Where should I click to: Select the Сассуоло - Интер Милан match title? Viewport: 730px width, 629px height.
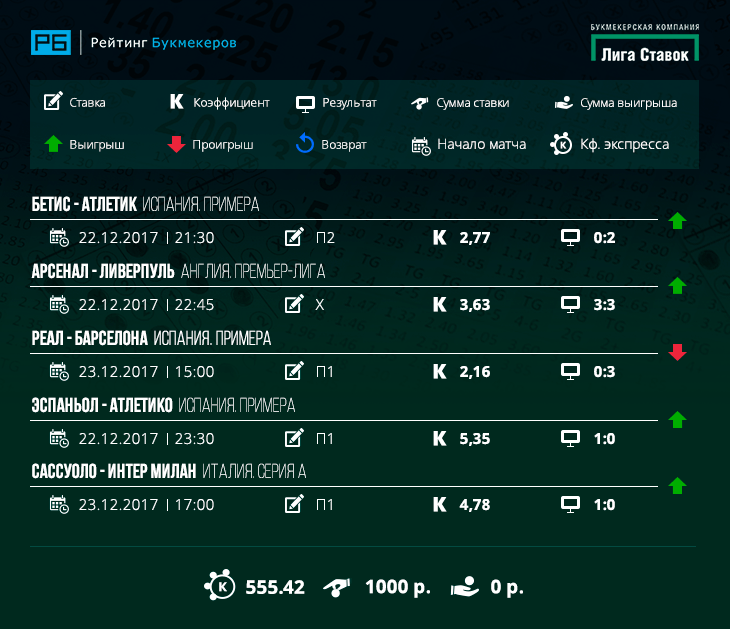[114, 472]
